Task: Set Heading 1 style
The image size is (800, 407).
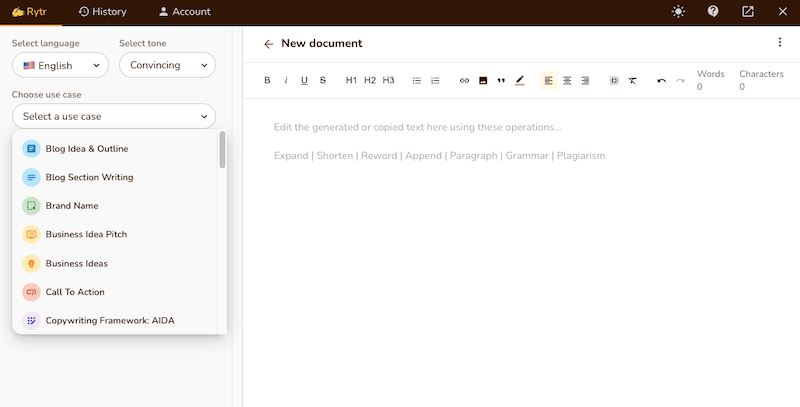Action: coord(351,81)
